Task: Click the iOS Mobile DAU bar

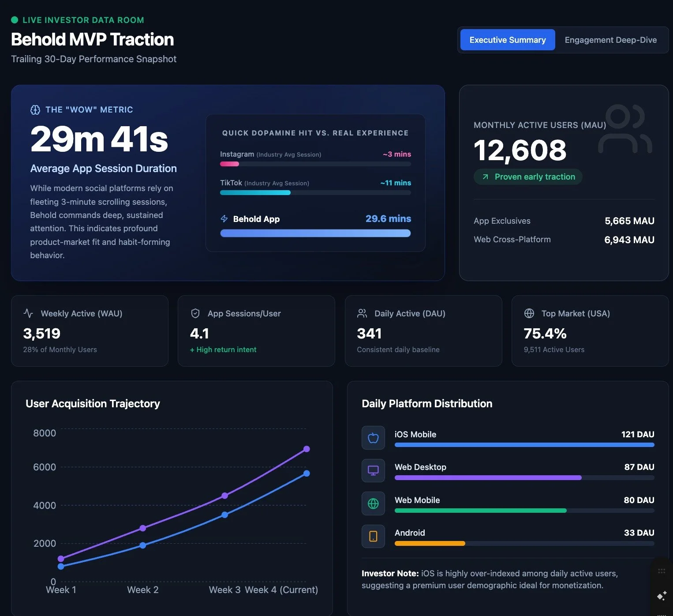Action: pos(524,445)
